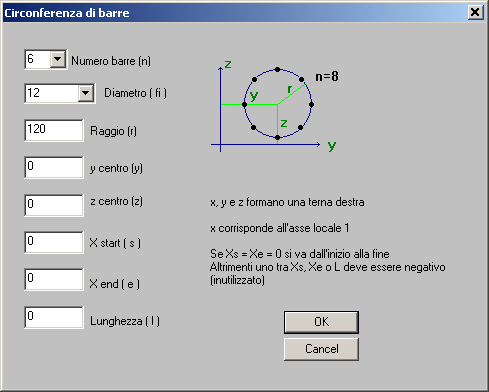Click the Diametro combo box value 12
The width and height of the screenshot is (489, 392).
click(52, 93)
